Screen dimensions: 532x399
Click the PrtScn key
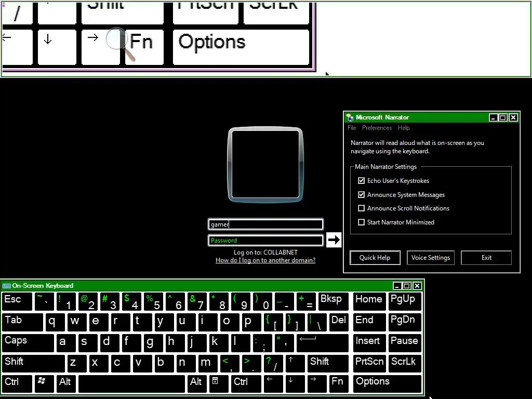point(369,363)
